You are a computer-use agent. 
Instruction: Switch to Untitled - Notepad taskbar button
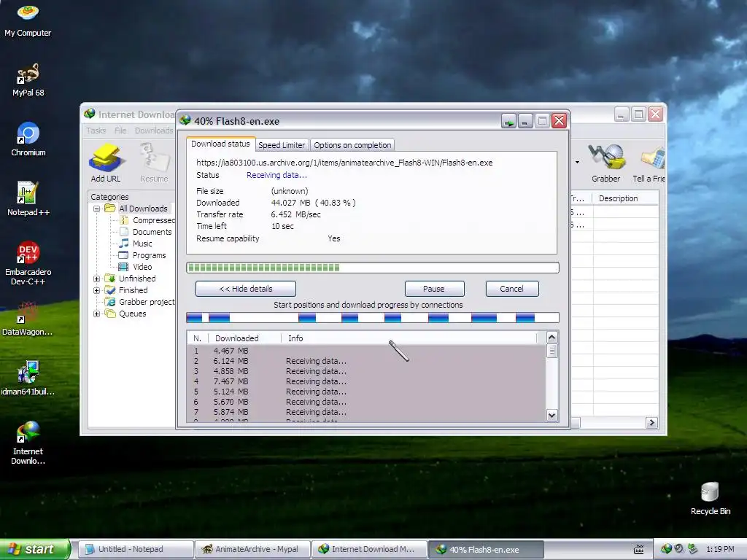[135, 550]
